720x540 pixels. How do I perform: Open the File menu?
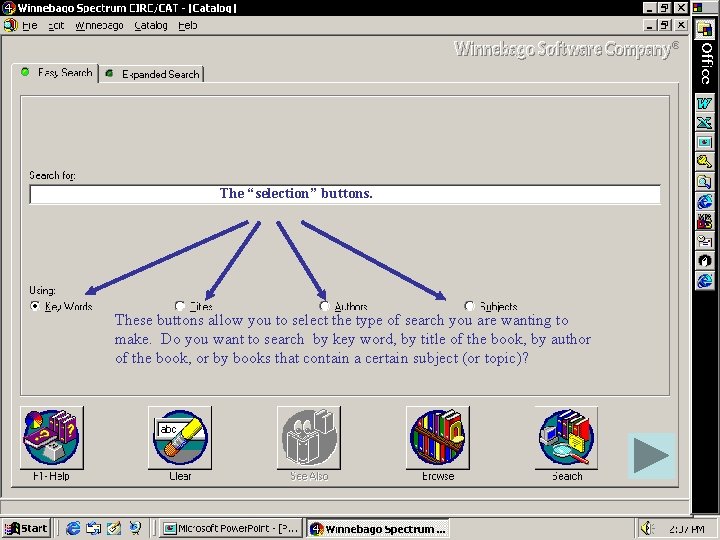pos(30,26)
